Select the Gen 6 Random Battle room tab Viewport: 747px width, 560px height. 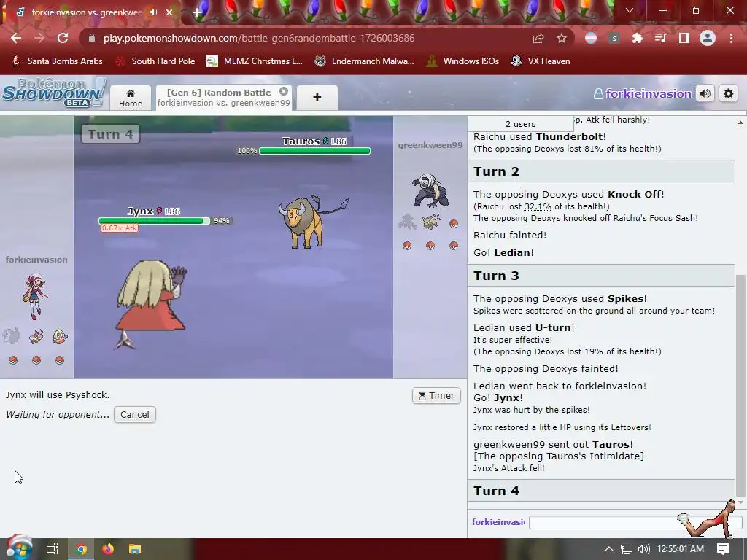[x=224, y=98]
